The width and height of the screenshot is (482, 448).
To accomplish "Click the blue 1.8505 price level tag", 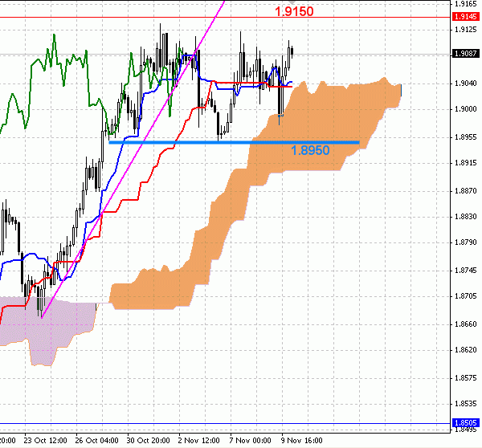I will click(x=466, y=423).
